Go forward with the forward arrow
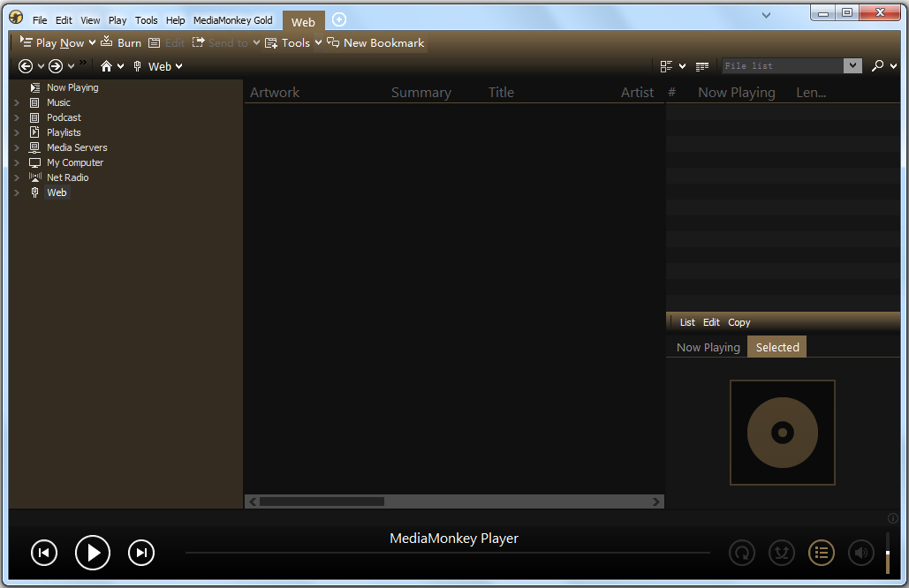Viewport: 909px width, 588px height. click(56, 66)
